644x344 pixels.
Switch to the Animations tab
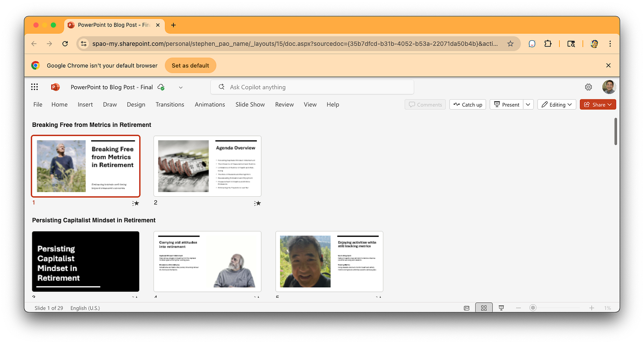[210, 104]
